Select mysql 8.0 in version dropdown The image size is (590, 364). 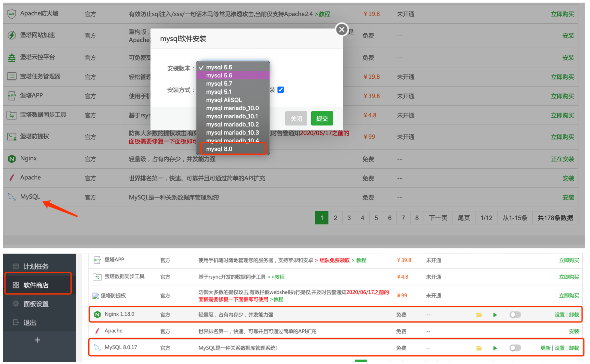coord(233,149)
